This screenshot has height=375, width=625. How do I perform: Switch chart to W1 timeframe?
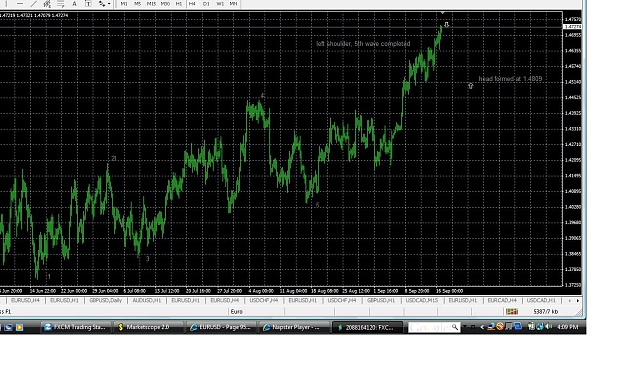point(220,4)
